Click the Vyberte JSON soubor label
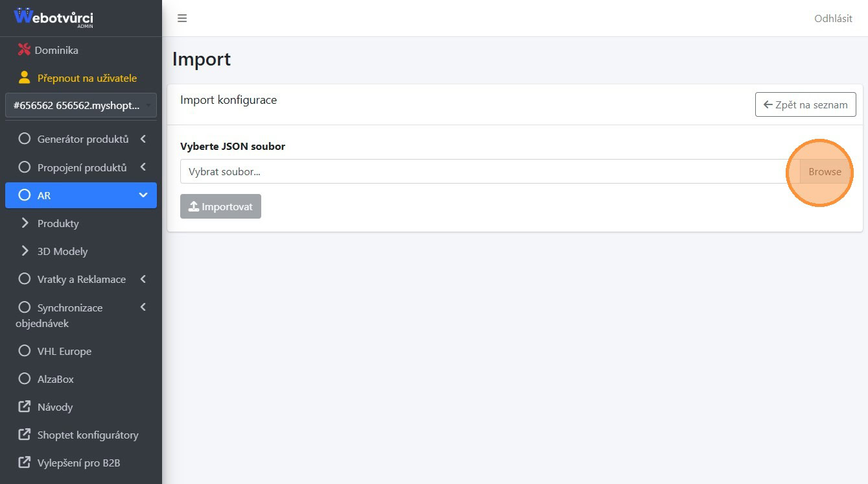The image size is (868, 484). [x=233, y=146]
